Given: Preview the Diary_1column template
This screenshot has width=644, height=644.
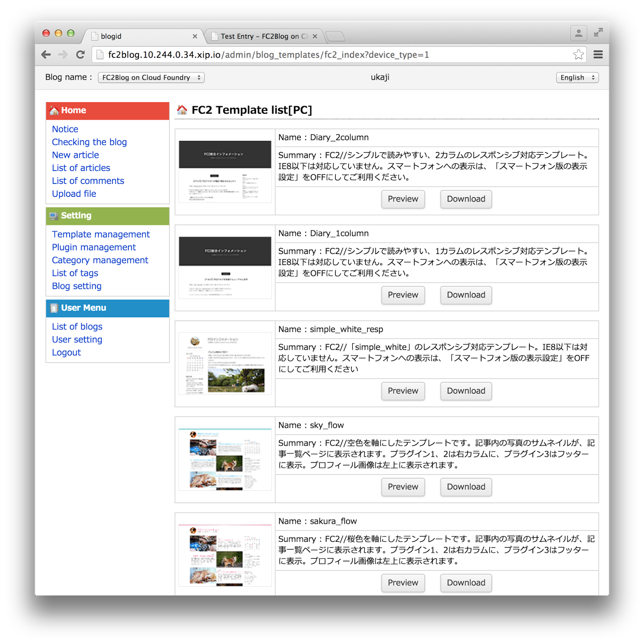Looking at the screenshot, I should click(403, 295).
